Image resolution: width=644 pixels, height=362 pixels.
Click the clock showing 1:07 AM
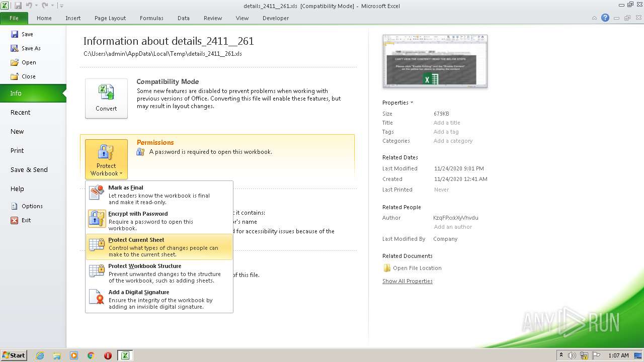[618, 355]
